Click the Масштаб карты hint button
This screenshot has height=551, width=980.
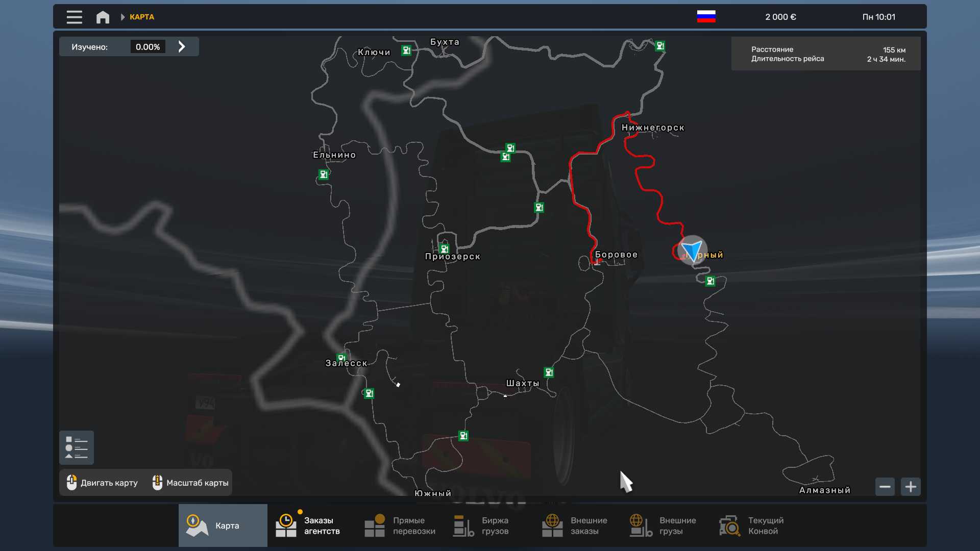190,483
